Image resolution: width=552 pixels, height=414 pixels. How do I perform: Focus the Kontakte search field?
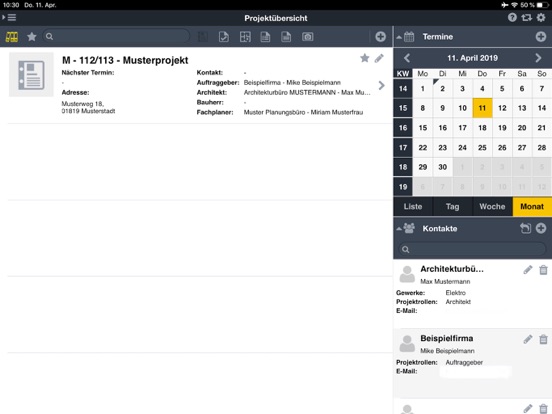click(x=473, y=249)
